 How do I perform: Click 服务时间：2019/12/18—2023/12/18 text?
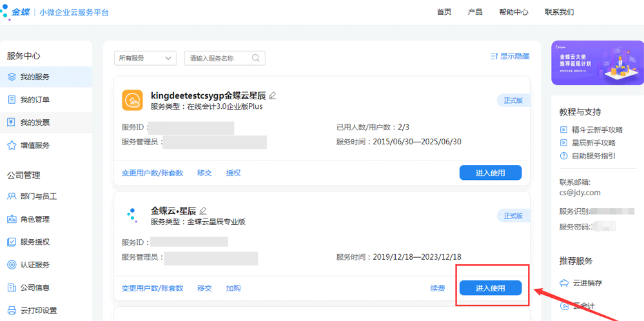[399, 257]
